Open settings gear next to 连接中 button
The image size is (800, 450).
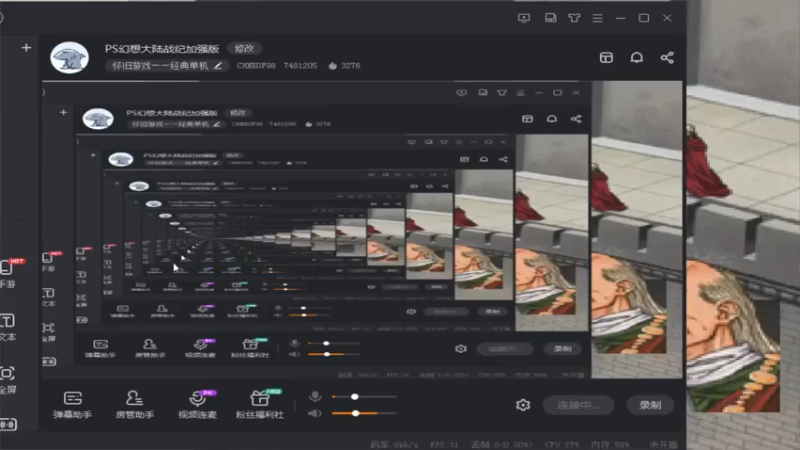523,405
